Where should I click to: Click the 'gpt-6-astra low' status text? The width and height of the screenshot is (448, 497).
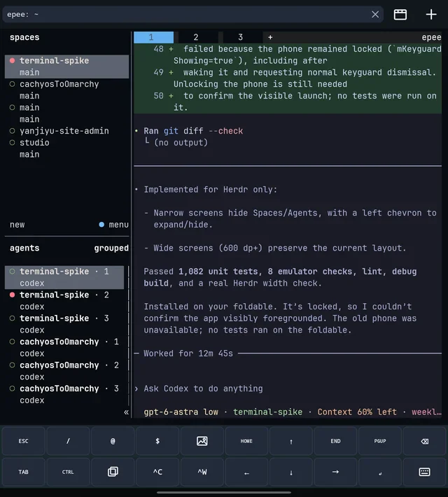[x=181, y=412]
